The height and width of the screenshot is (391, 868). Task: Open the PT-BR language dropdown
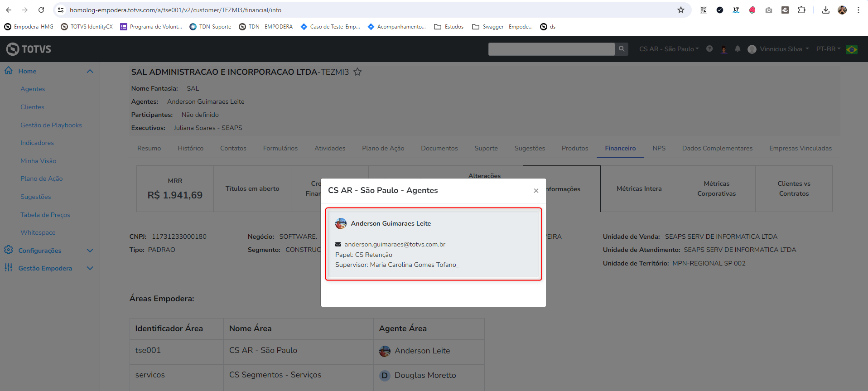pos(828,49)
